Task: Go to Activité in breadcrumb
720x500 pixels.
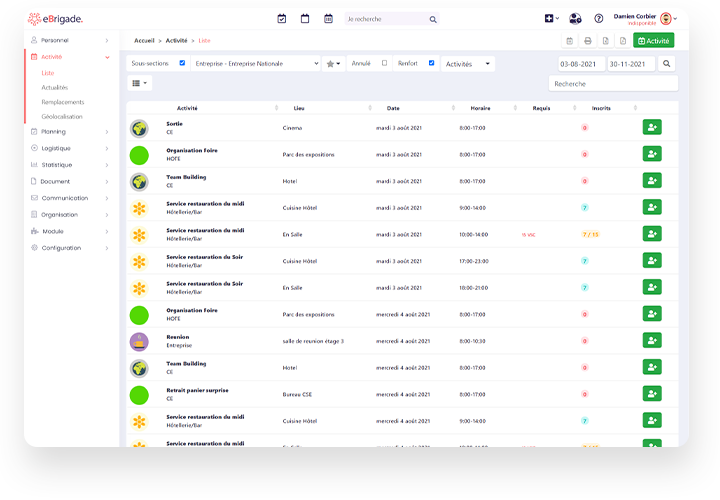Action: pyautogui.click(x=176, y=40)
